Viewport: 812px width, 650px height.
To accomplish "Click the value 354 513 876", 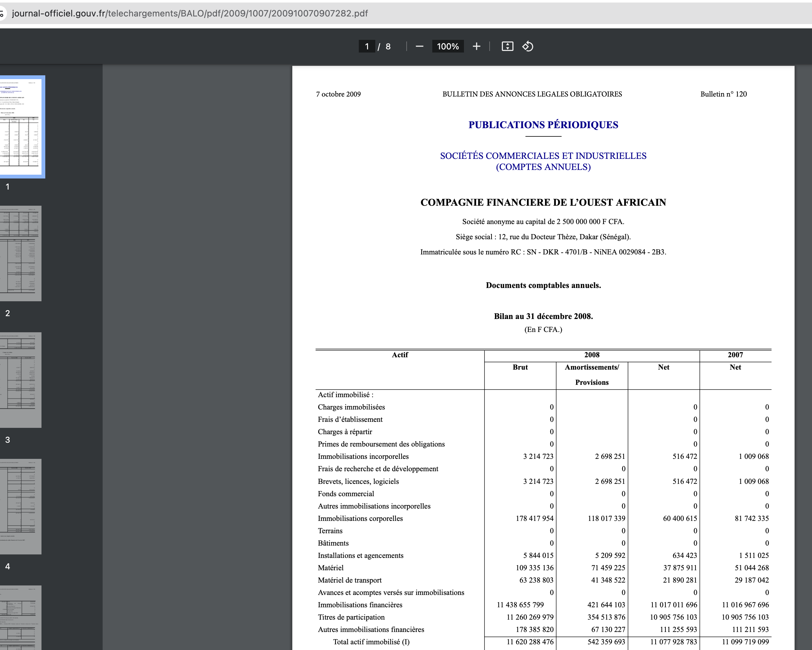I will (606, 617).
